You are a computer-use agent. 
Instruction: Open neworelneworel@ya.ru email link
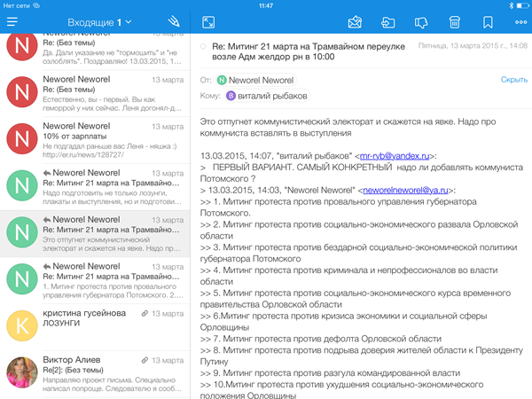tap(406, 191)
